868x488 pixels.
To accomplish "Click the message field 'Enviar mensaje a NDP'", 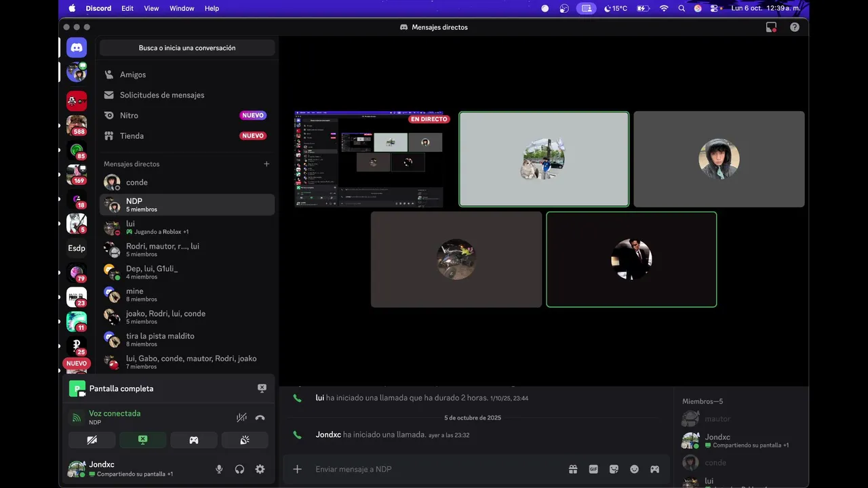I will pos(437,469).
